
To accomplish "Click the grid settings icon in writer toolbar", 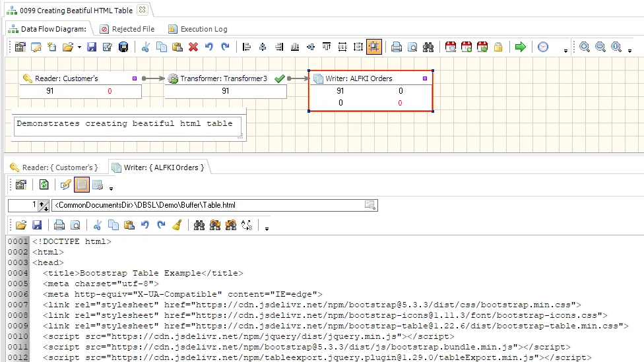I will (98, 185).
